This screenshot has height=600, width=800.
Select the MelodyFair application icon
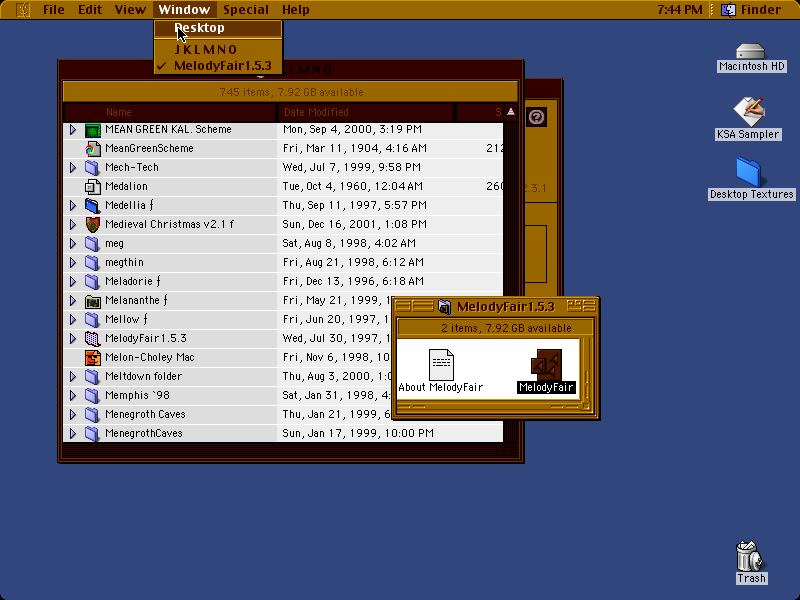(546, 364)
